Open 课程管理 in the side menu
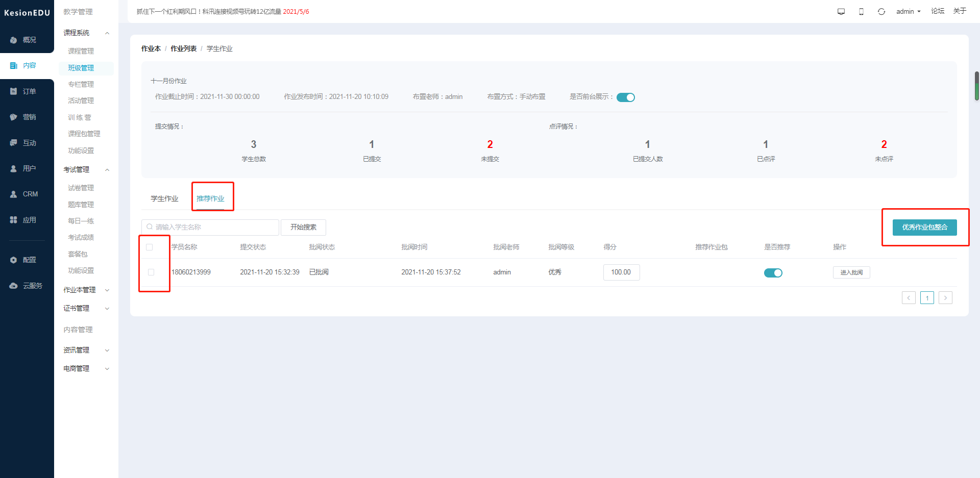 pyautogui.click(x=81, y=52)
